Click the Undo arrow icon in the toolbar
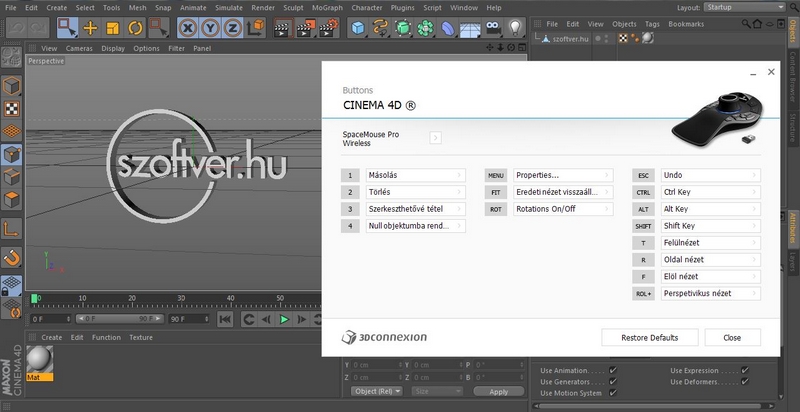 click(x=17, y=28)
